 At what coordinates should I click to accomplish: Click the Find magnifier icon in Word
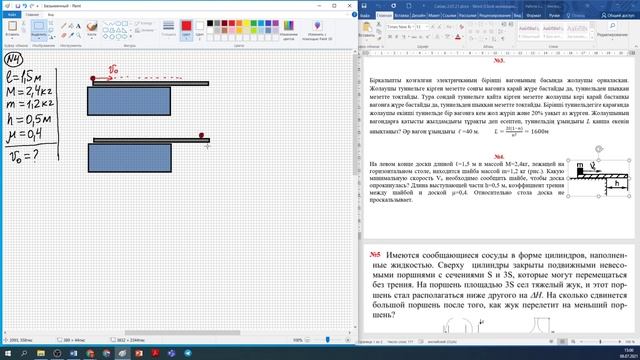[x=612, y=26]
